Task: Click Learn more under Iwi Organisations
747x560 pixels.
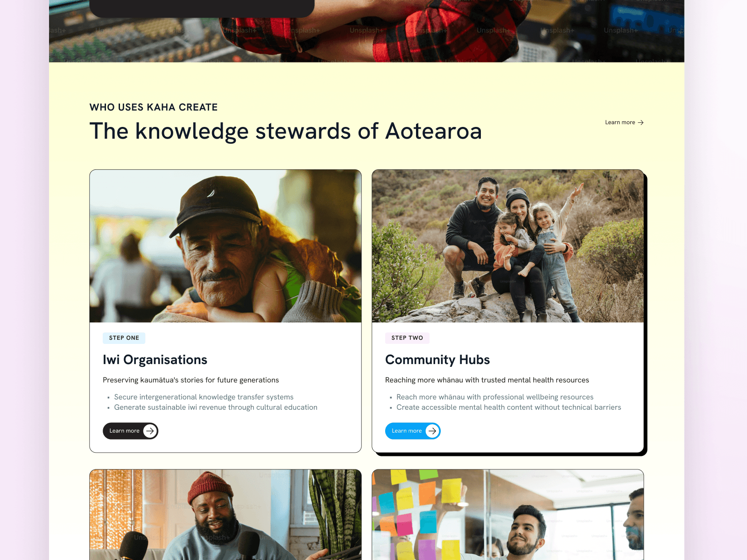Action: coord(130,431)
